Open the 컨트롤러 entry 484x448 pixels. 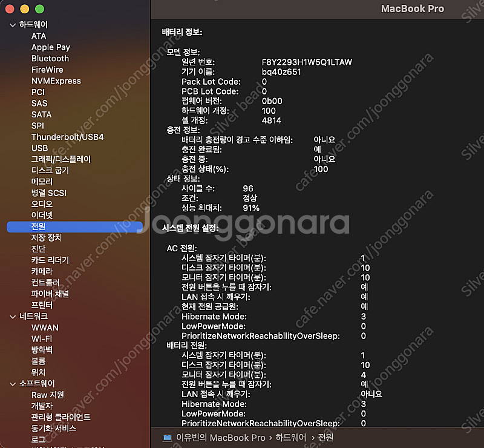tap(45, 283)
